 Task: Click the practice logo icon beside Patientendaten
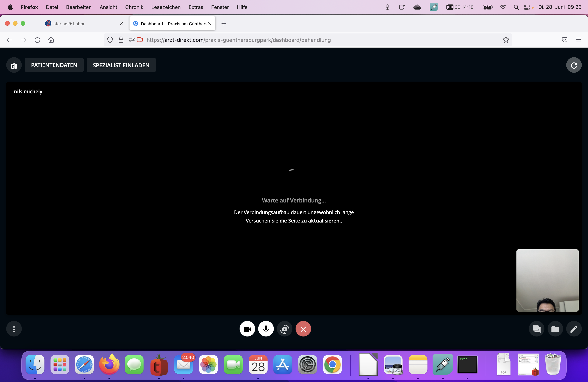[14, 65]
